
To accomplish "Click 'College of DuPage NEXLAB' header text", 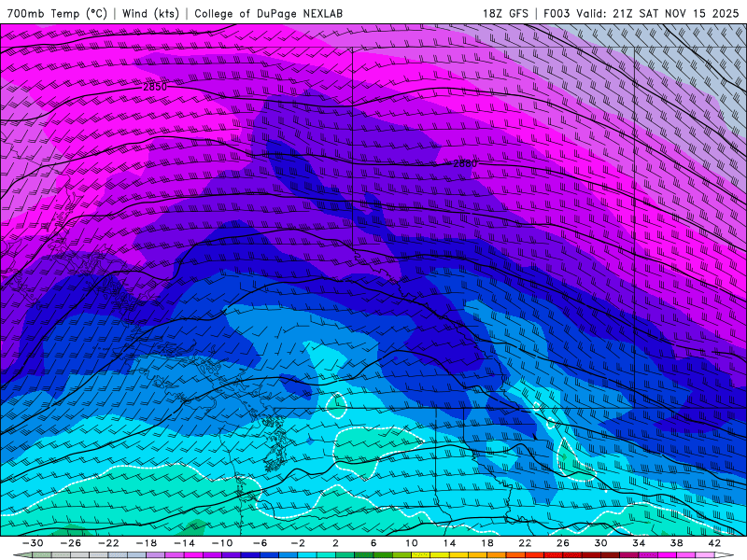I will pyautogui.click(x=268, y=13).
